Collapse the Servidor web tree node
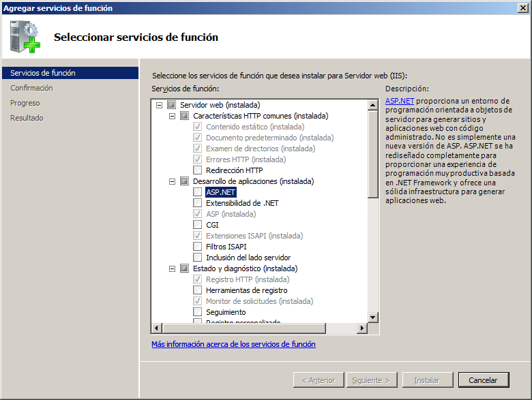532x400 pixels. click(159, 105)
